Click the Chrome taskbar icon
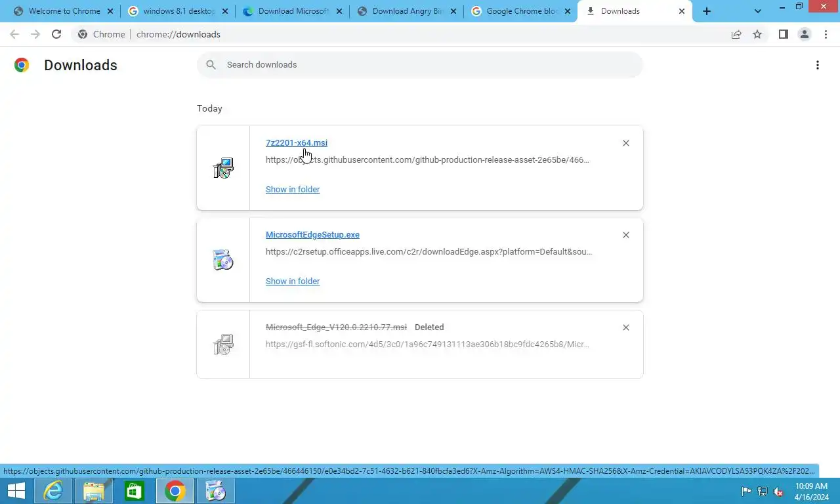 pos(175,491)
